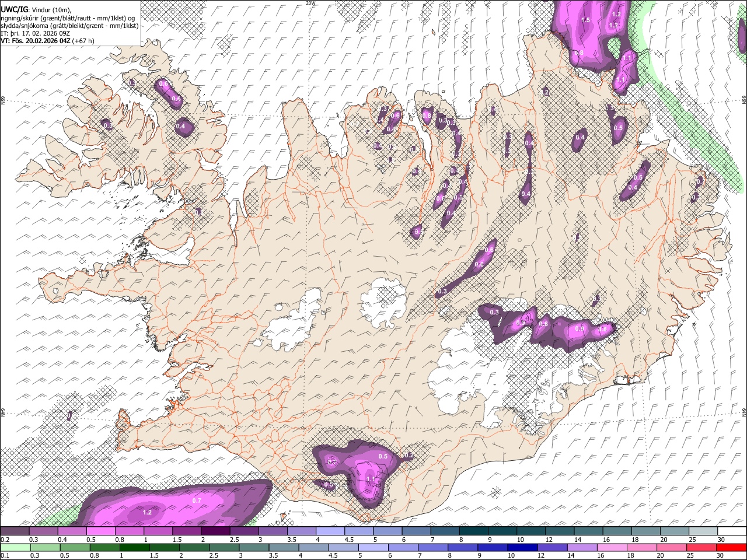The height and width of the screenshot is (560, 747).
Task: Click the 2 dark purple swatch on upper scale
Action: pyautogui.click(x=215, y=531)
